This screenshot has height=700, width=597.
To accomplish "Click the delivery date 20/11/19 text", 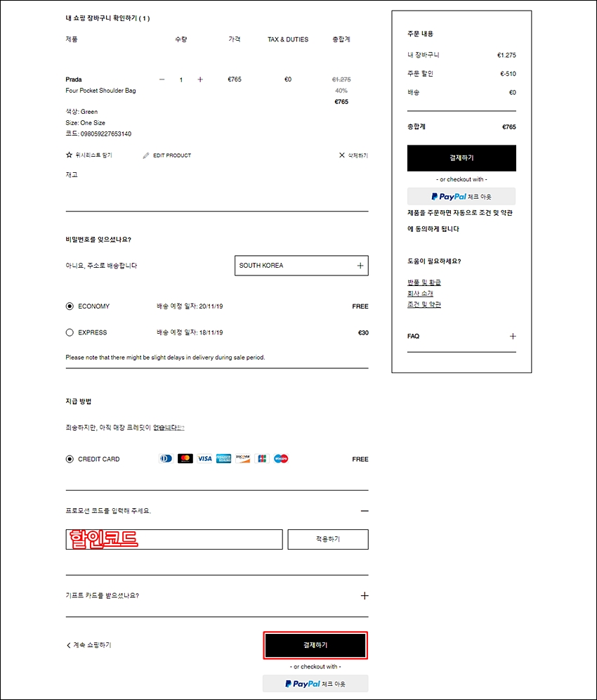I will click(211, 306).
